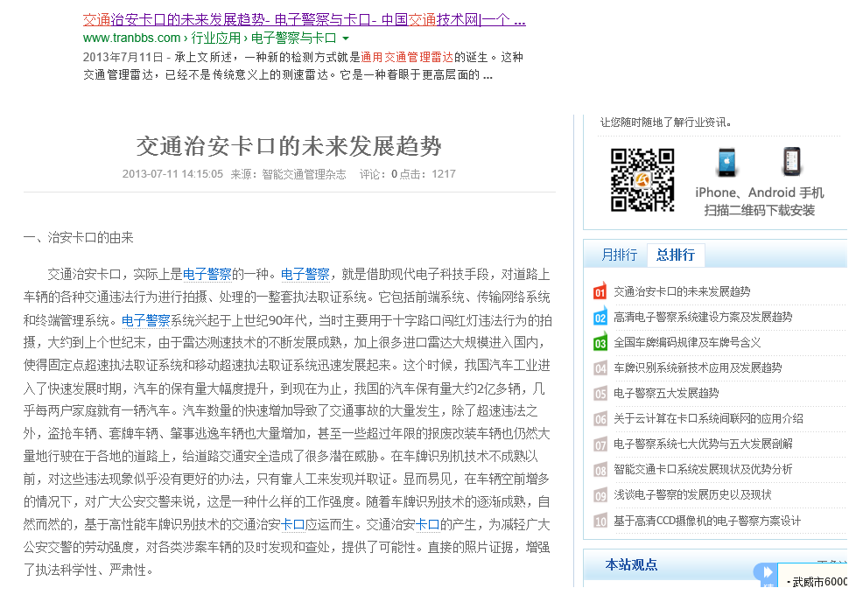Image resolution: width=849 pixels, height=616 pixels.
Task: Click the 武威市 floating news ticker
Action: [816, 582]
